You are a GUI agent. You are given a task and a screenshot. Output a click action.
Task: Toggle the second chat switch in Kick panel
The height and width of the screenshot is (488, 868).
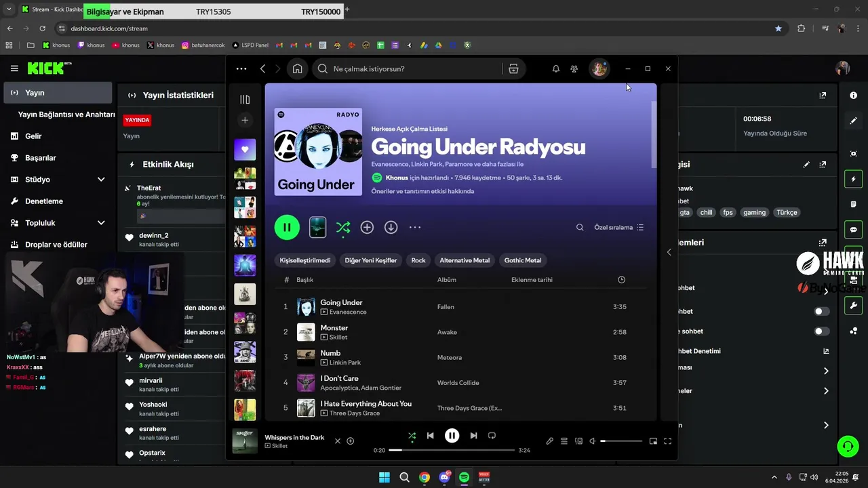tap(821, 331)
